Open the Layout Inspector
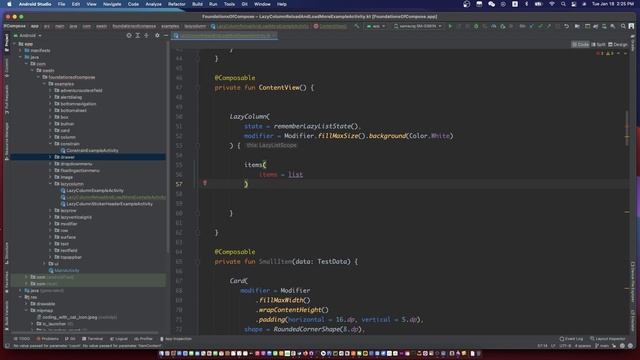640x360 pixels. click(x=608, y=339)
